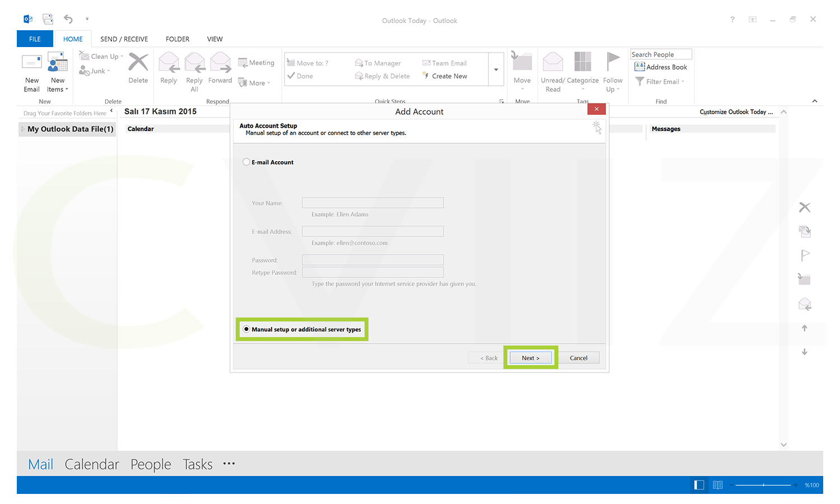Open the Follow Up flag menu
Viewport: 840px width, 504px height.
pos(613,73)
